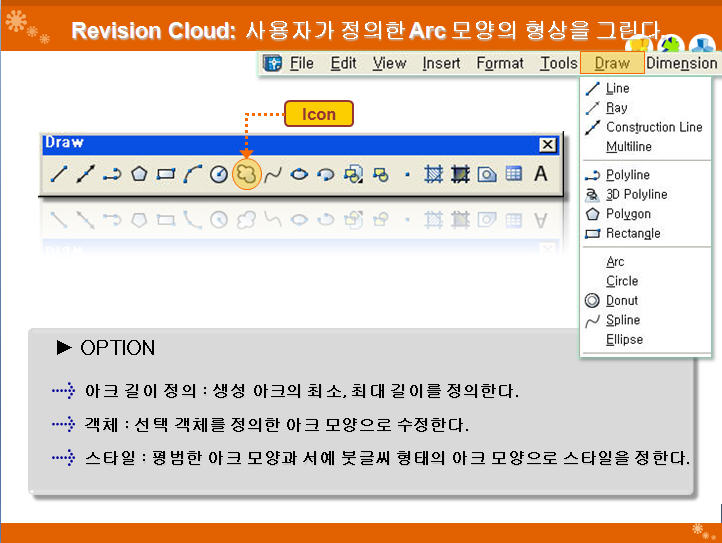Click the Spline tool in Draw toolbar
This screenshot has width=722, height=543.
coord(272,174)
